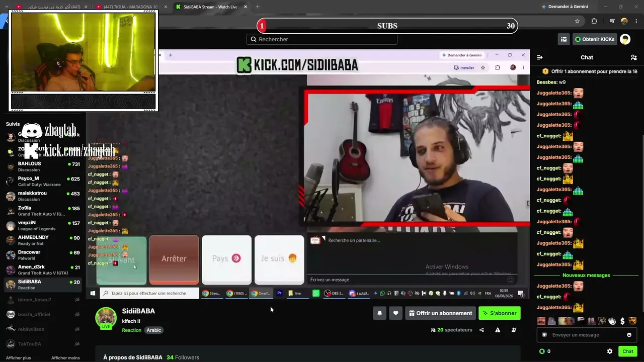The height and width of the screenshot is (362, 644).
Task: Open Chrome media controls icon
Action: (x=612, y=21)
